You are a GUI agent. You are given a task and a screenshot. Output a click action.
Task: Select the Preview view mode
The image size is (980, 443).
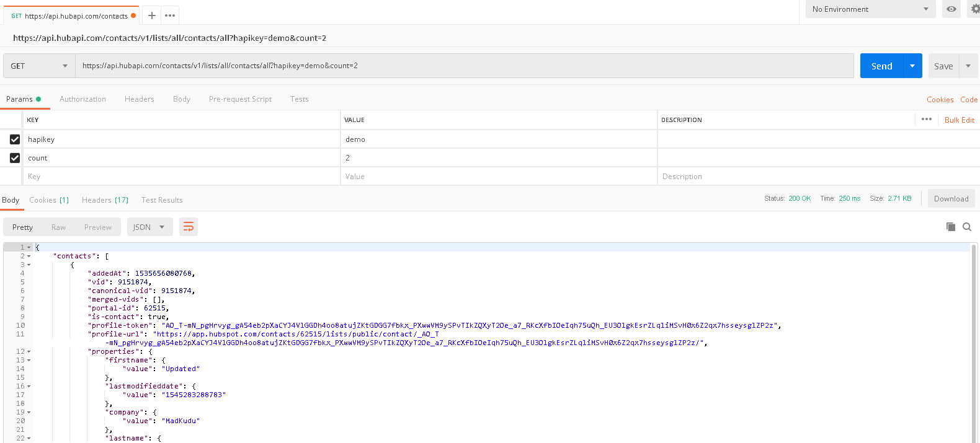coord(98,227)
